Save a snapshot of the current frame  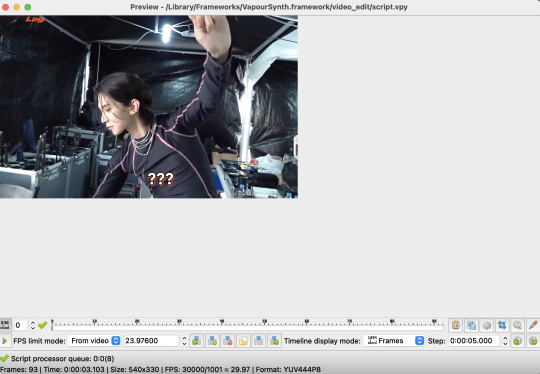pyautogui.click(x=471, y=325)
